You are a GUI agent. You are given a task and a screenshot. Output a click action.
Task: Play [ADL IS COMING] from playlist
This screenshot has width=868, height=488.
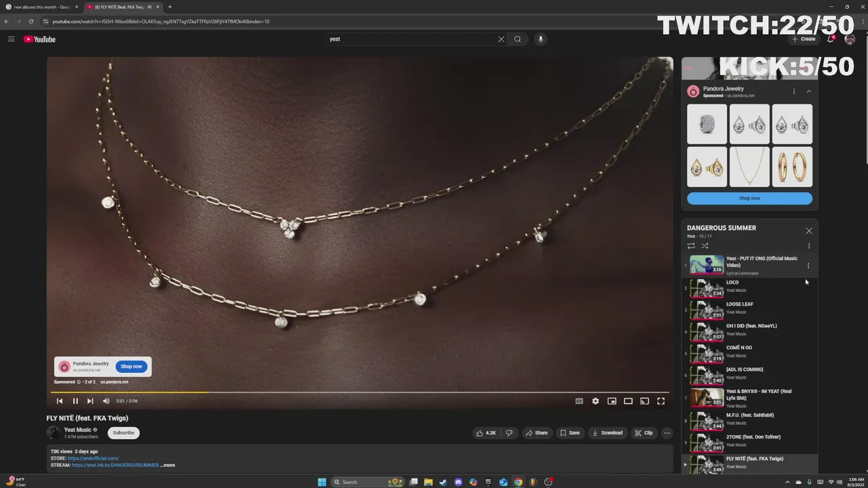click(x=749, y=374)
